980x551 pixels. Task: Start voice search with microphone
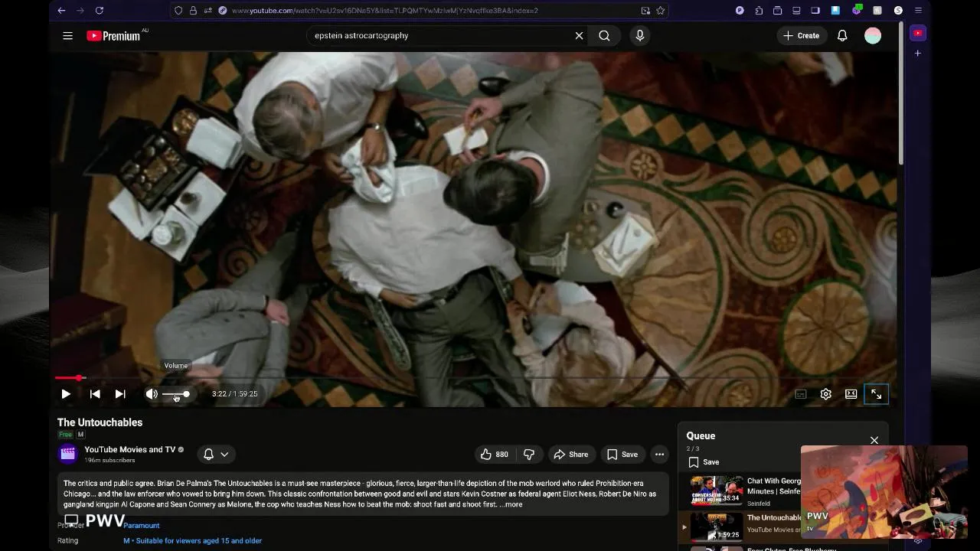pos(640,35)
